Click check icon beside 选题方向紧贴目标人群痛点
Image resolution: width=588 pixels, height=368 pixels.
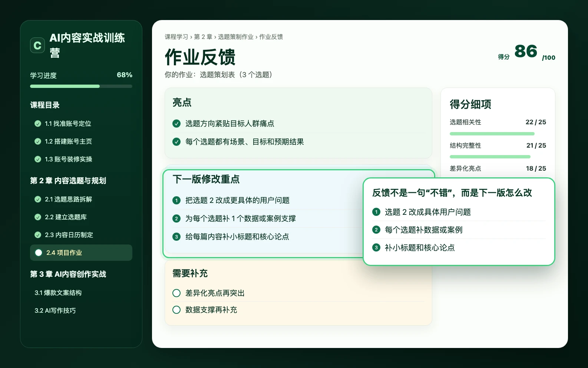[x=176, y=124]
